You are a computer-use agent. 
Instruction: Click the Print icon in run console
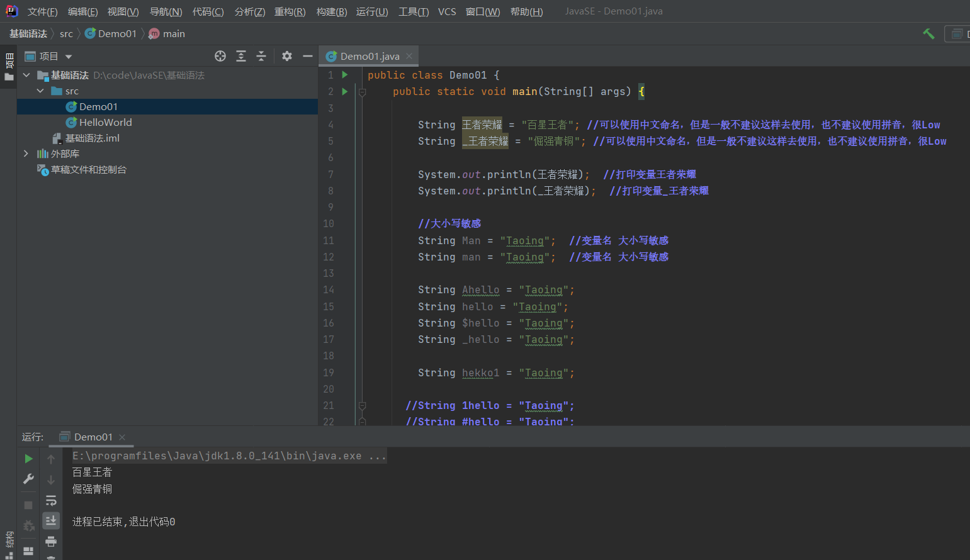coord(51,541)
